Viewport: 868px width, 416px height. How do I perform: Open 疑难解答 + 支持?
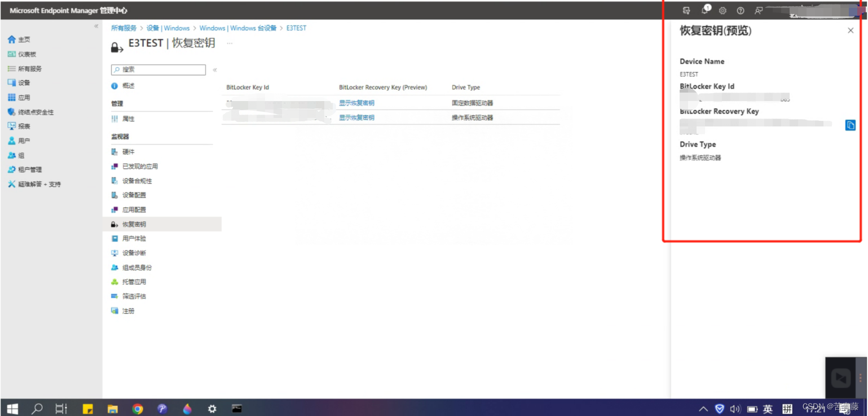pyautogui.click(x=34, y=184)
